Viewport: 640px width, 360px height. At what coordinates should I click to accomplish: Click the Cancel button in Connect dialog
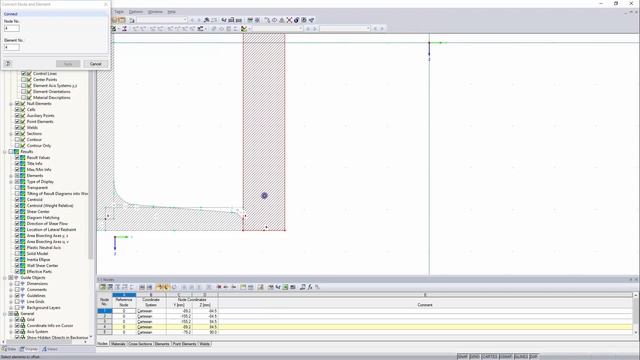point(96,64)
